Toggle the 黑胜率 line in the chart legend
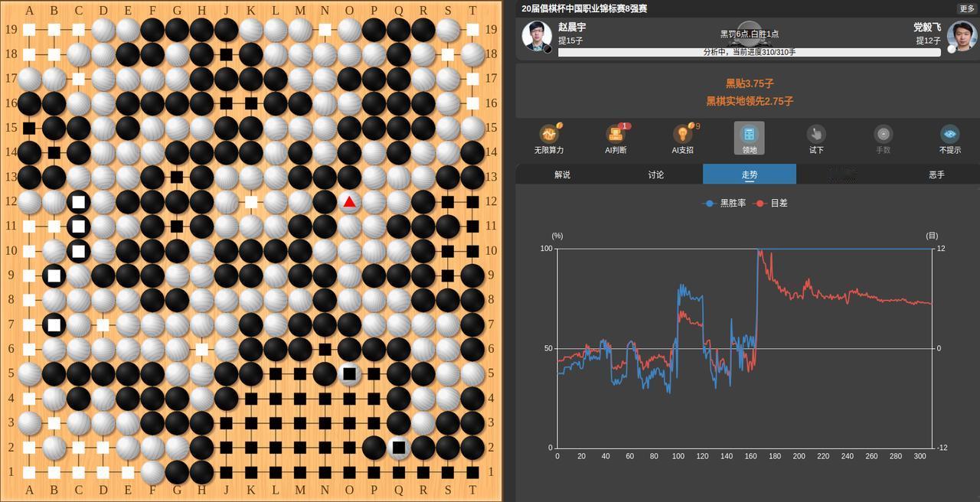The height and width of the screenshot is (502, 980). [x=723, y=203]
